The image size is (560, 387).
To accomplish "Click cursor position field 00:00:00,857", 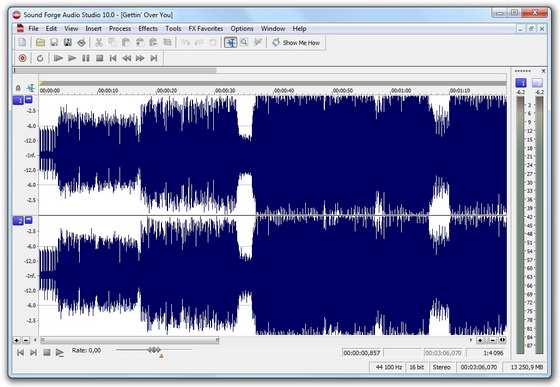I will coord(361,353).
